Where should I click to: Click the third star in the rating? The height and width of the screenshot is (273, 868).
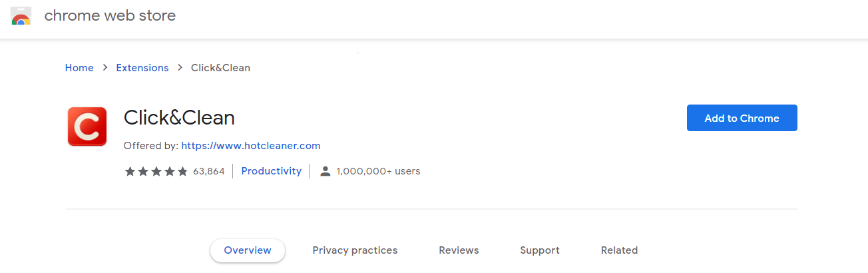[156, 171]
